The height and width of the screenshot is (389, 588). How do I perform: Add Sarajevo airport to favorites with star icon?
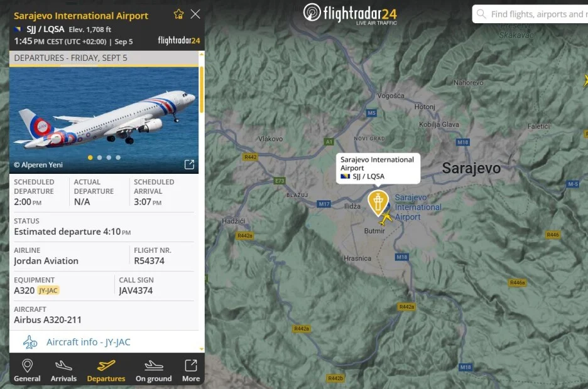click(178, 14)
